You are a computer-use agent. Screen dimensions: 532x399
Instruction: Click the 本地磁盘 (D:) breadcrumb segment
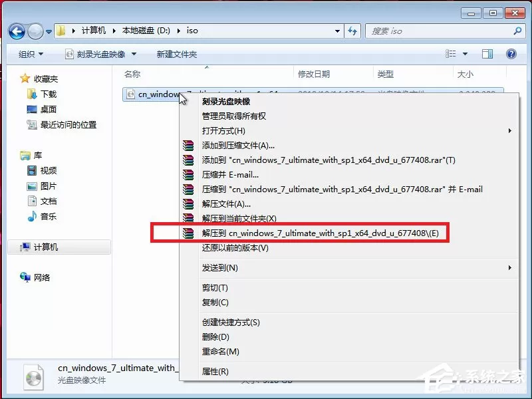click(x=146, y=31)
